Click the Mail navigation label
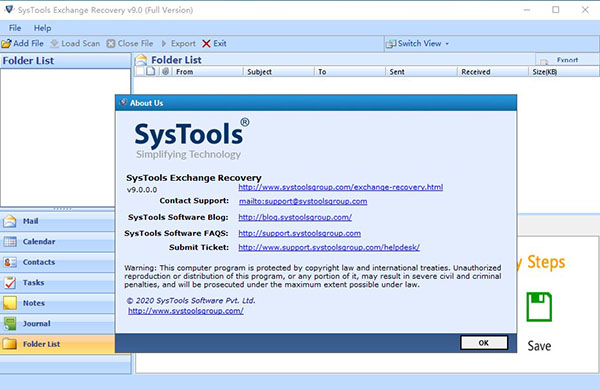Screen dimensions: 600x389 point(30,221)
